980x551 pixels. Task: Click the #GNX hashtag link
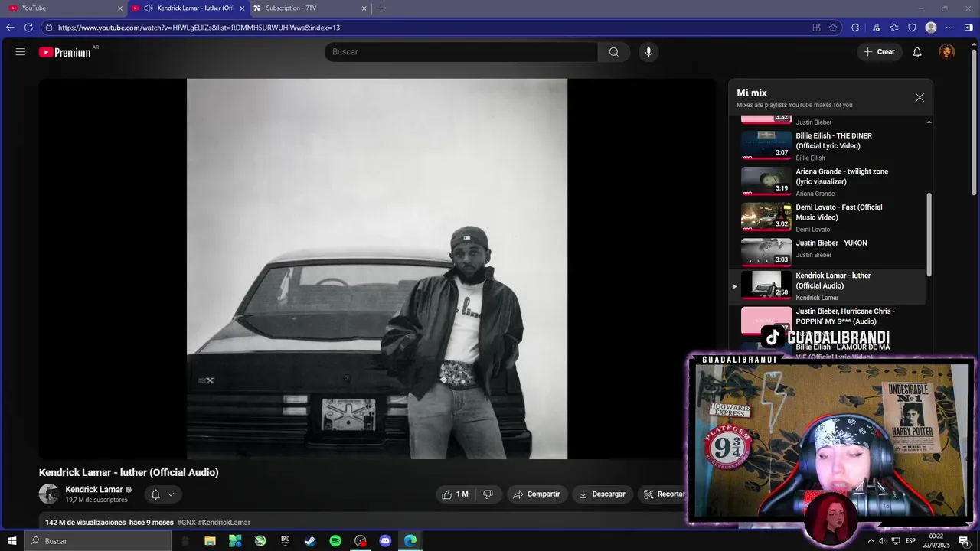[186, 523]
